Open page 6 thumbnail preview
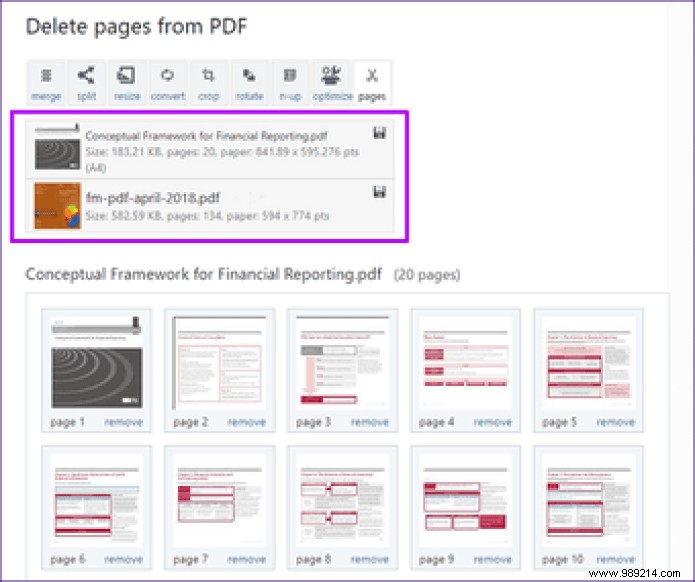Image resolution: width=695 pixels, height=582 pixels. pos(97,500)
